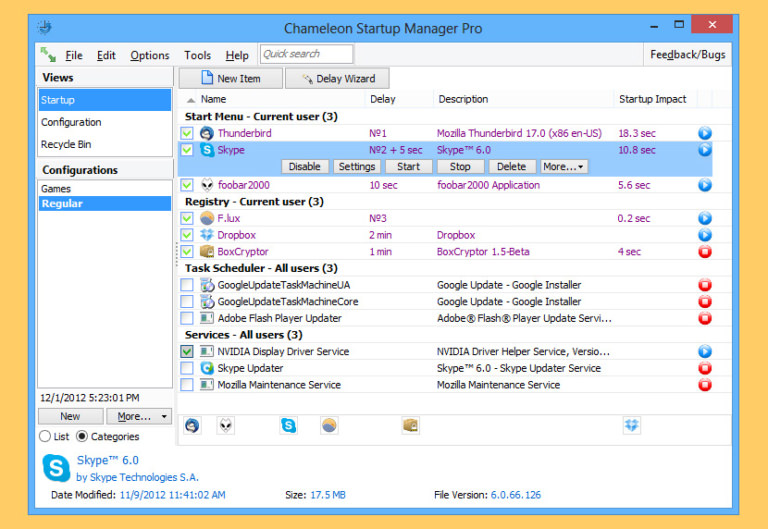The height and width of the screenshot is (529, 768).
Task: Click the foobar2000 alien icon in the bottom timeline
Action: (x=226, y=426)
